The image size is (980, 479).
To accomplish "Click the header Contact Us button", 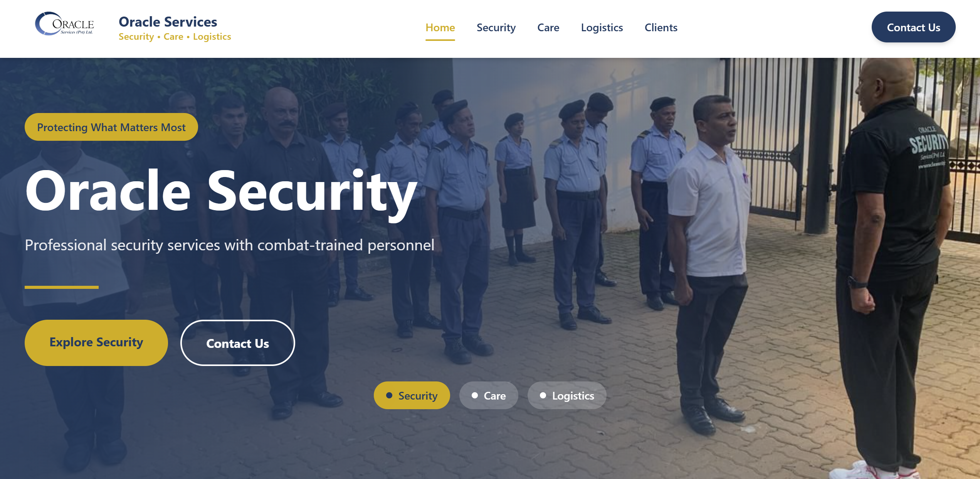I will (913, 27).
